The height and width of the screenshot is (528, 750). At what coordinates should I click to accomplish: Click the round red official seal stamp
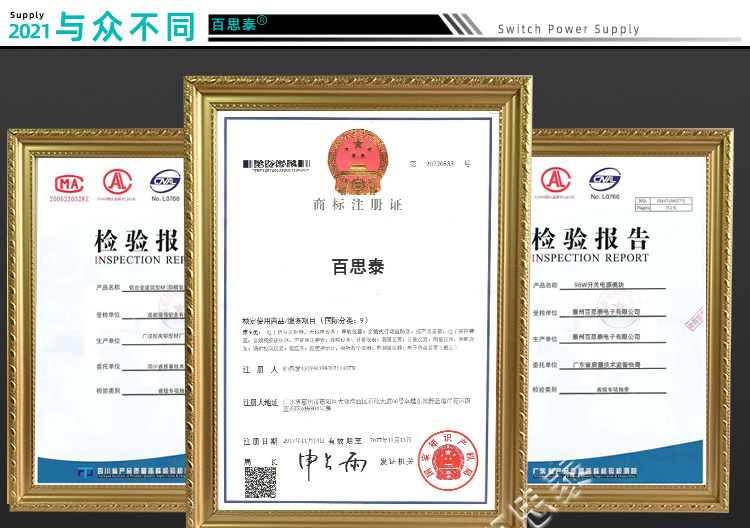pyautogui.click(x=448, y=460)
